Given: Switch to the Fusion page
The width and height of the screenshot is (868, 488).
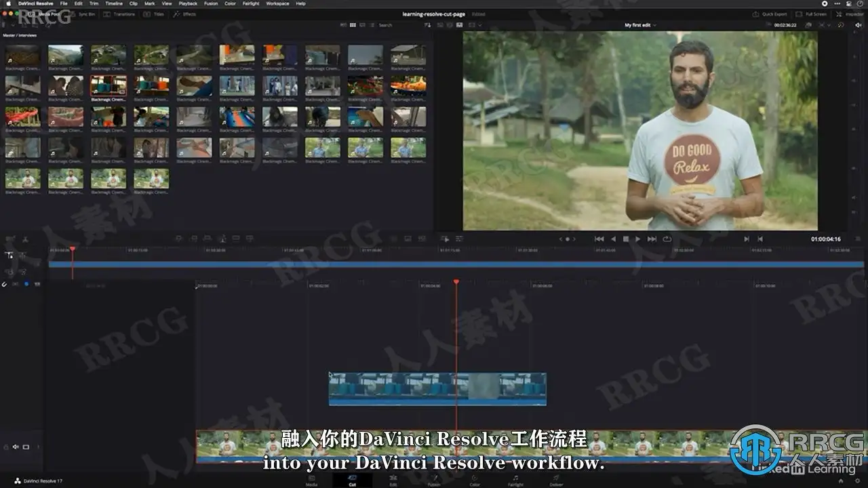Looking at the screenshot, I should pyautogui.click(x=434, y=481).
